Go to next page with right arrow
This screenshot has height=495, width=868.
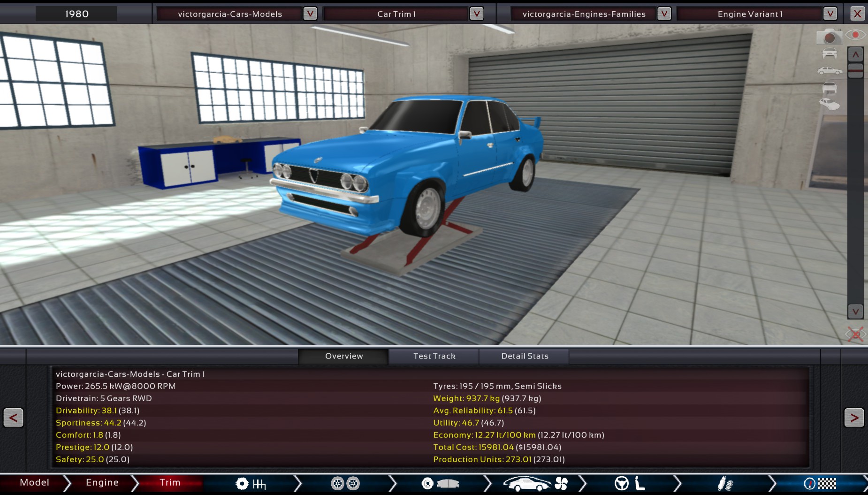854,418
